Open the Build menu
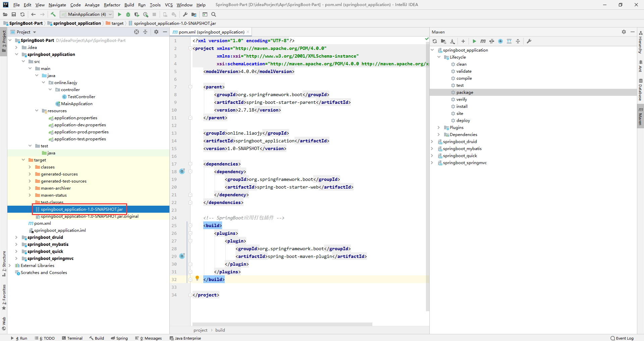Screen dimensions: 644x341 (x=129, y=5)
